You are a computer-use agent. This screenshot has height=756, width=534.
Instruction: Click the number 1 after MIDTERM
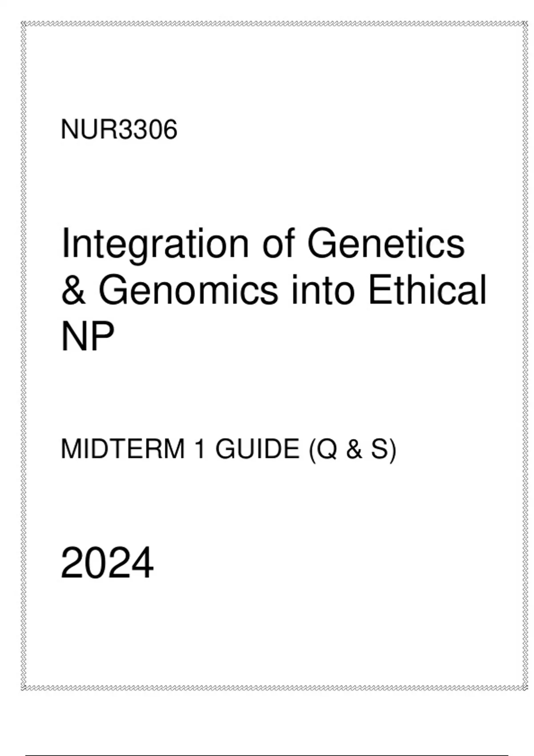tap(200, 449)
